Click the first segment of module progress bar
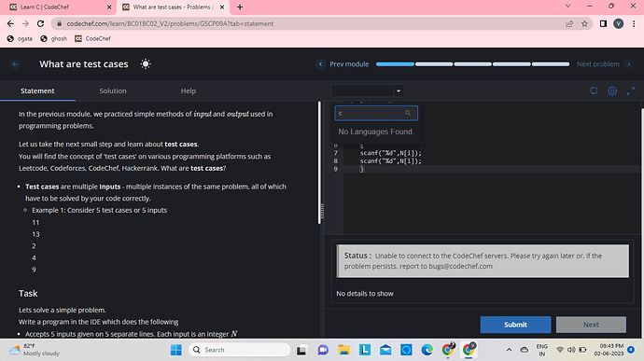Screen dimensions: 644x361 (x=395, y=64)
